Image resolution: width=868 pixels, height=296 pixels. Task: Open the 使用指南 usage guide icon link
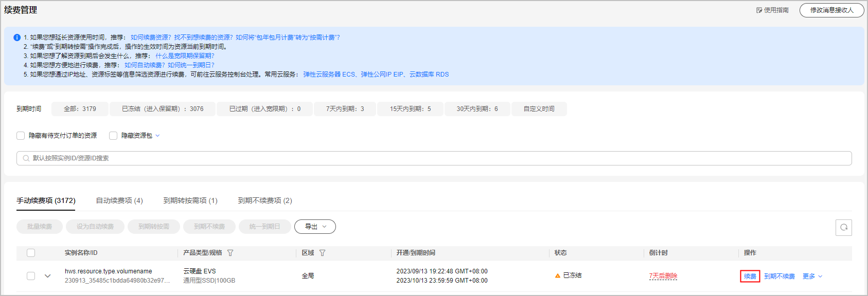(x=759, y=10)
